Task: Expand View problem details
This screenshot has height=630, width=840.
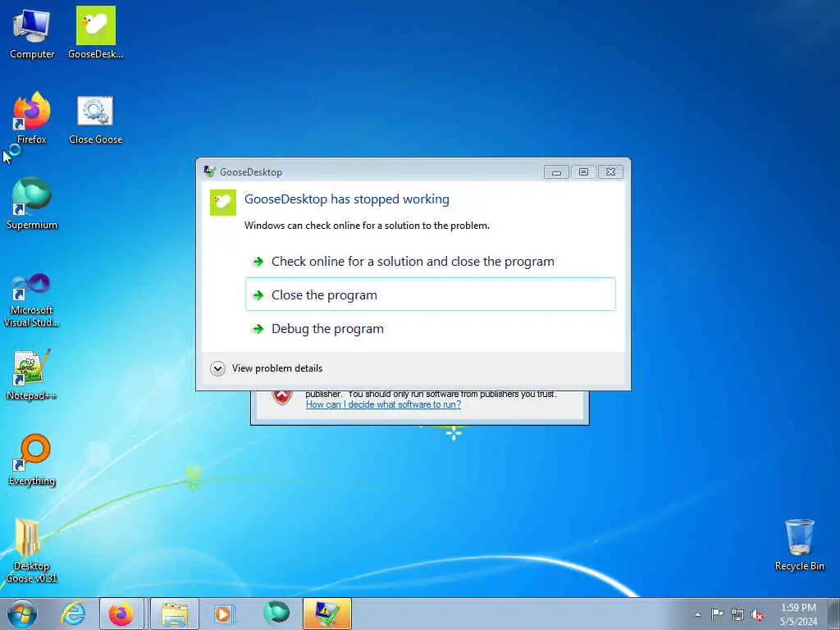Action: [x=267, y=368]
